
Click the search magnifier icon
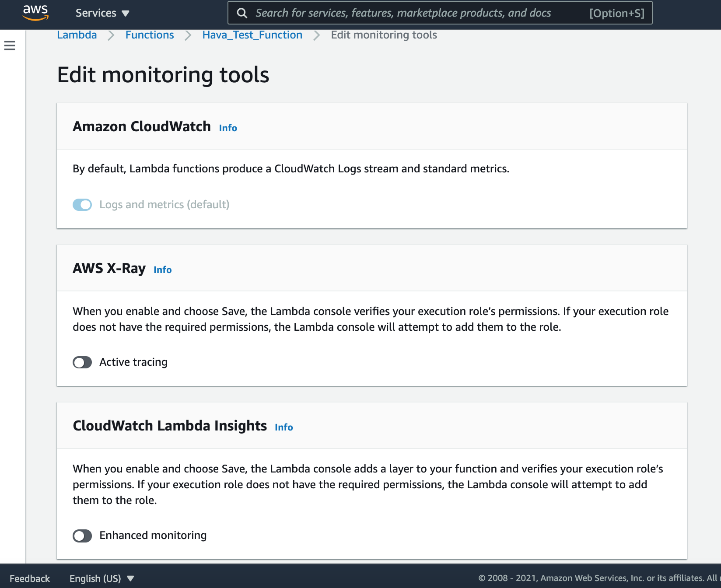click(x=242, y=13)
